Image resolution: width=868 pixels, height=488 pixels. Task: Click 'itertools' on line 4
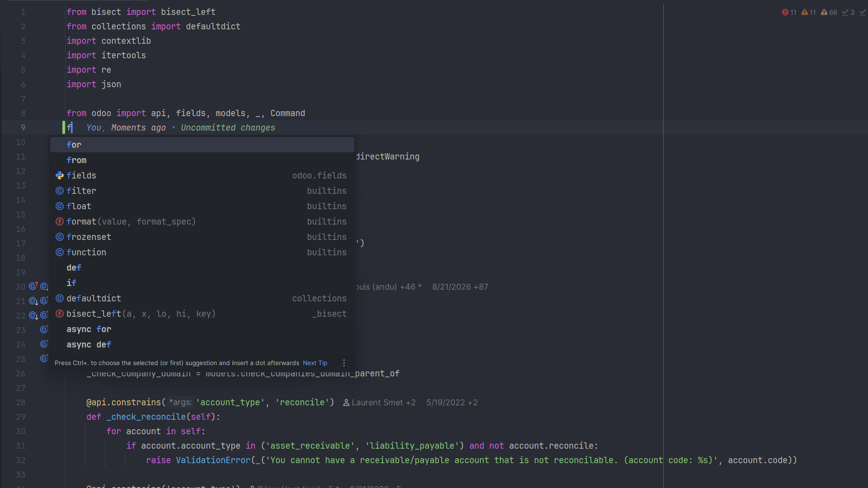tap(123, 56)
